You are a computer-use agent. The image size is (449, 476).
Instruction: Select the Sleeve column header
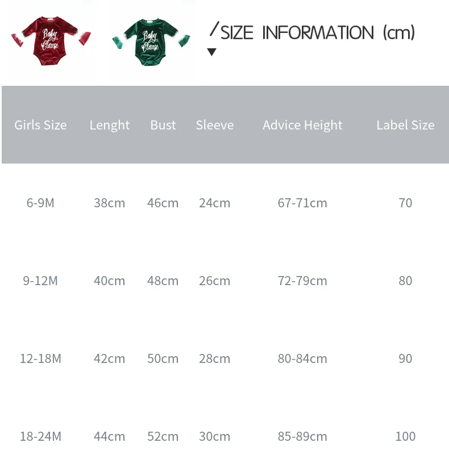click(215, 125)
